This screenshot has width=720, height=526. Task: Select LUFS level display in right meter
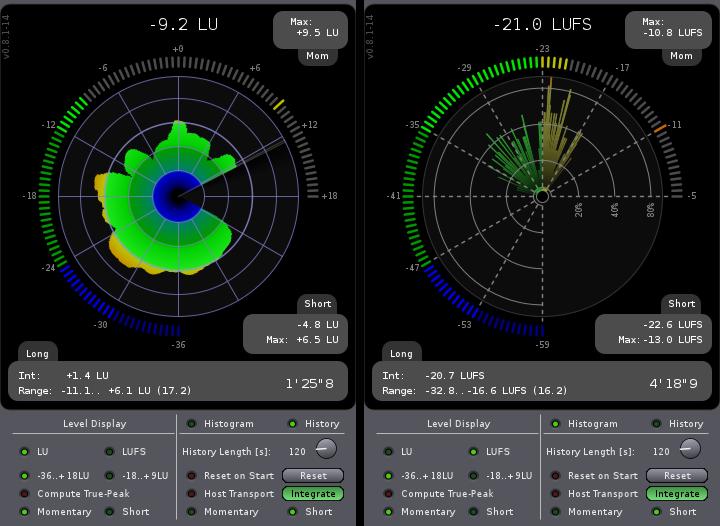click(x=473, y=452)
